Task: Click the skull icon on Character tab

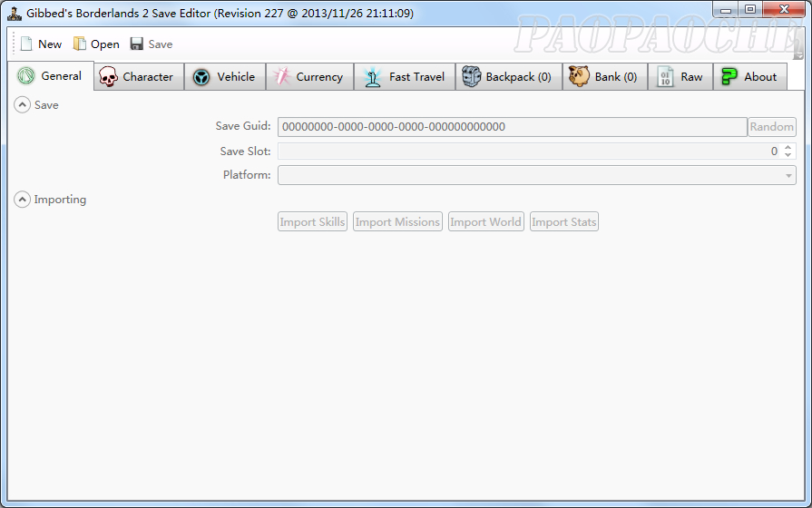Action: (108, 76)
